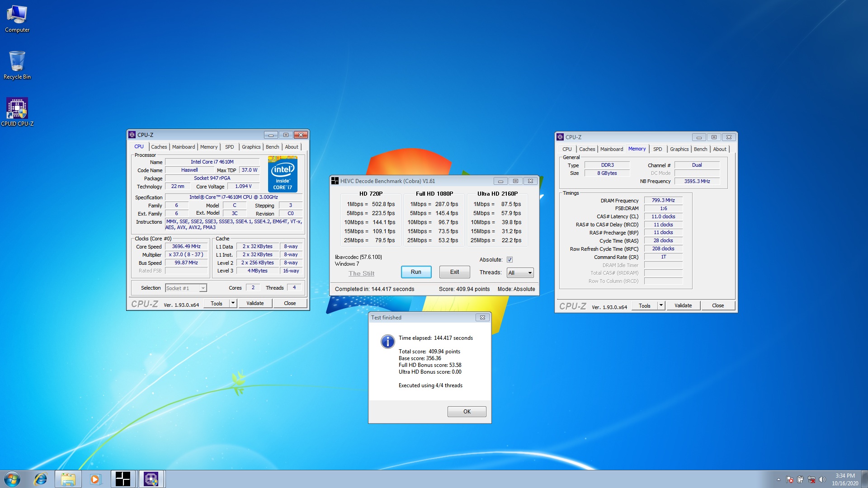Click the Show desktop strip beside the clock
The image size is (868, 488).
point(864,479)
